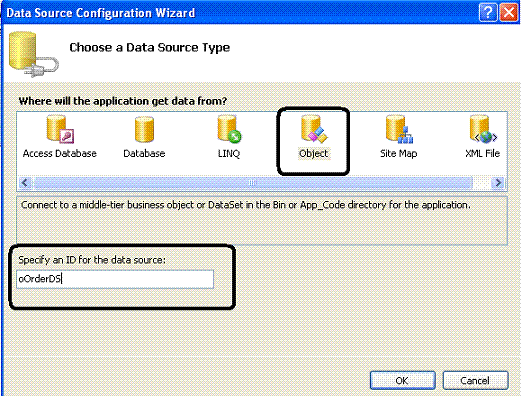Click the horizontal scrollbar thumb
Screen dimensions: 522x396
pyautogui.click(x=253, y=183)
